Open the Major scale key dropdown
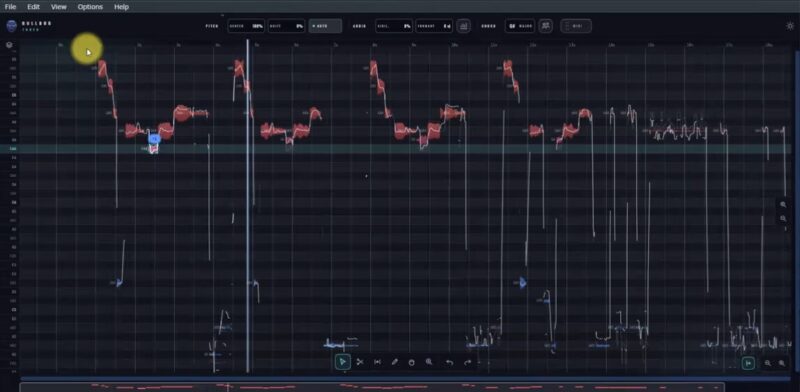This screenshot has height=392, width=800. click(x=520, y=26)
